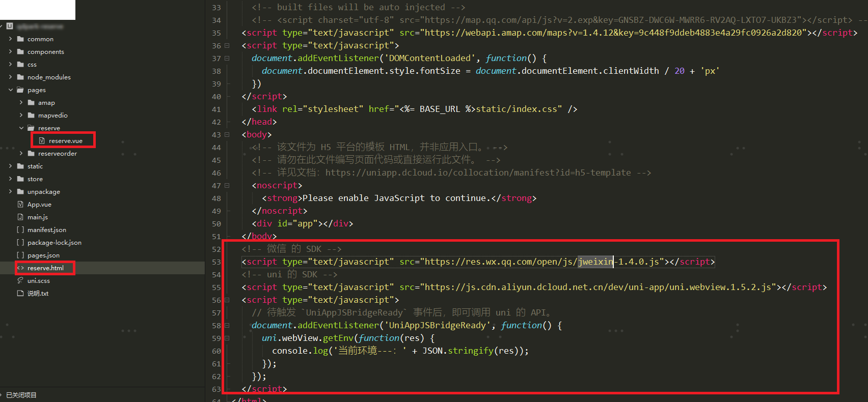Click the App.vue file icon
Screen dimensions: 868x402
tap(20, 204)
